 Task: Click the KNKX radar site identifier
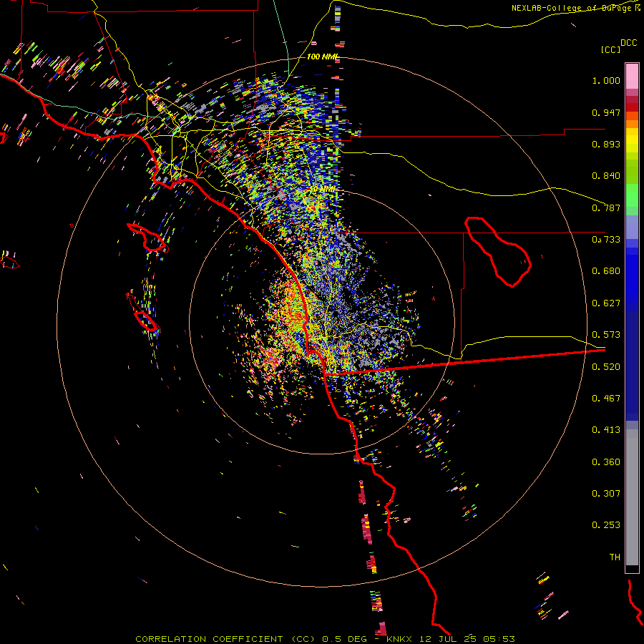(x=401, y=639)
